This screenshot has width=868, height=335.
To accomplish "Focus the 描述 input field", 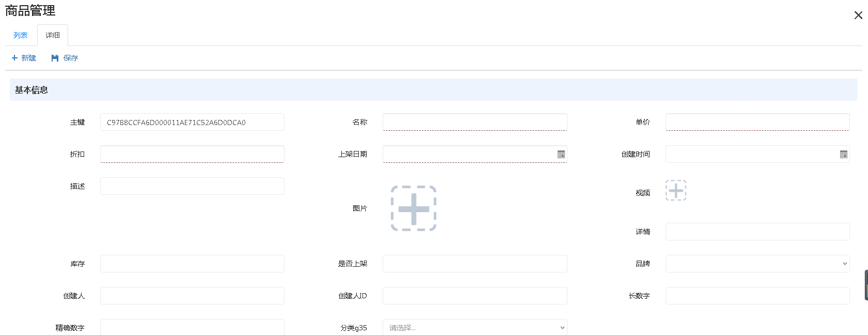I will pyautogui.click(x=192, y=186).
